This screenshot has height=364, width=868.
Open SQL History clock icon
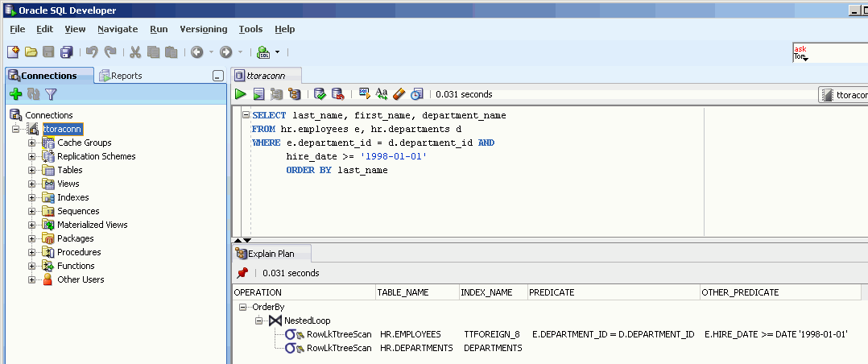(x=417, y=94)
